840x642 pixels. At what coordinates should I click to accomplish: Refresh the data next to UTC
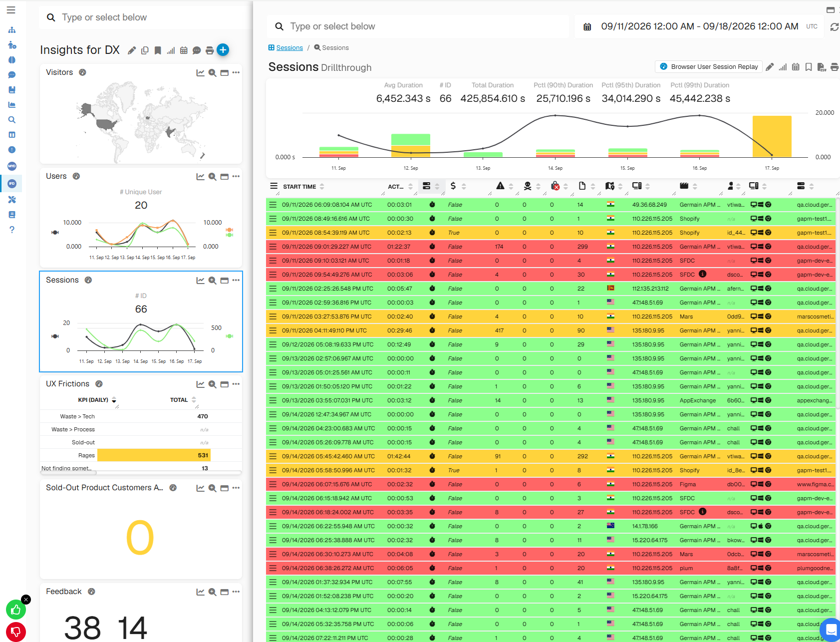[x=834, y=27]
